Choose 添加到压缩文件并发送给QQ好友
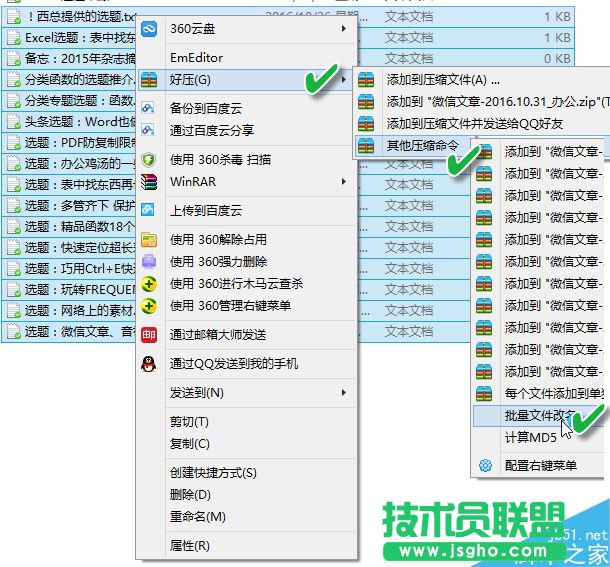 pos(475,124)
